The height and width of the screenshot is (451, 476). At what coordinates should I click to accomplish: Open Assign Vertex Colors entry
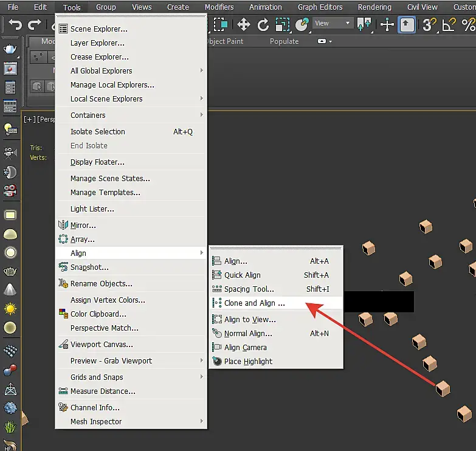point(131,300)
